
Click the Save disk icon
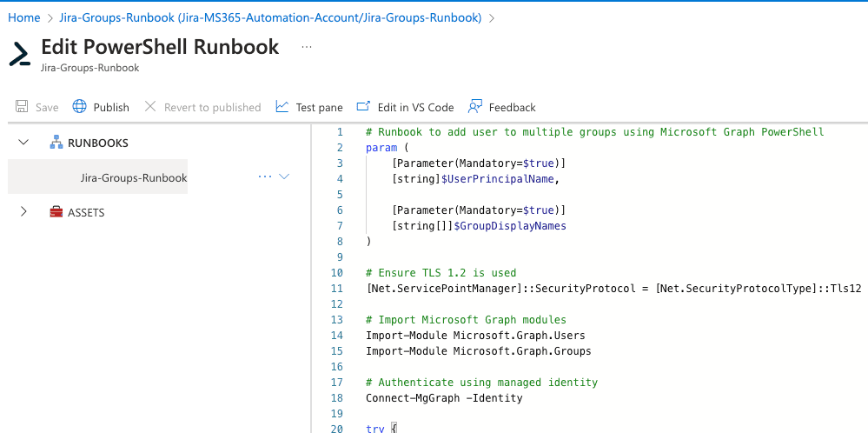point(22,107)
